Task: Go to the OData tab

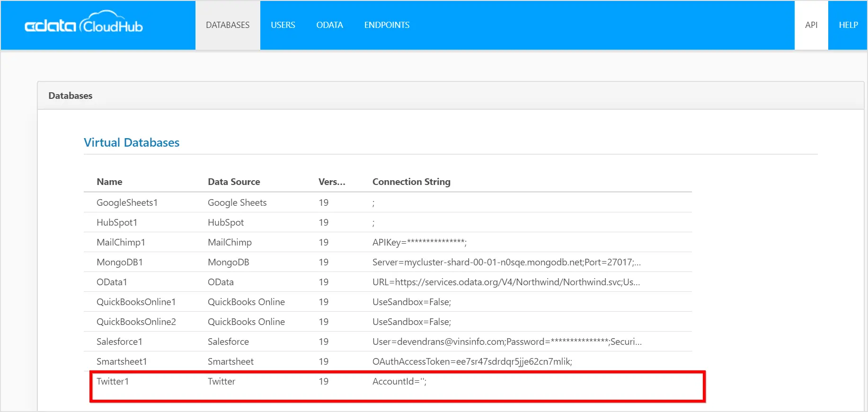Action: (x=329, y=25)
